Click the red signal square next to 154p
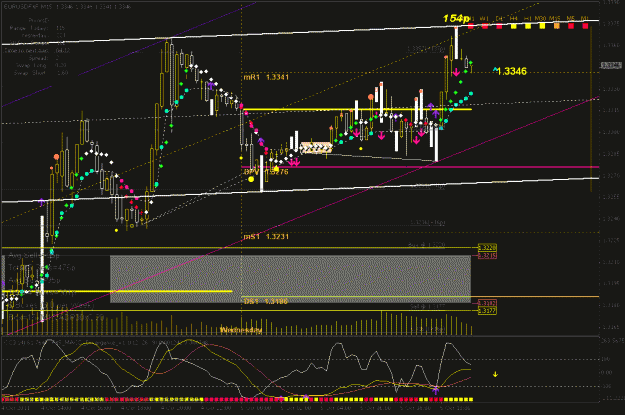The width and height of the screenshot is (625, 415). pyautogui.click(x=471, y=26)
